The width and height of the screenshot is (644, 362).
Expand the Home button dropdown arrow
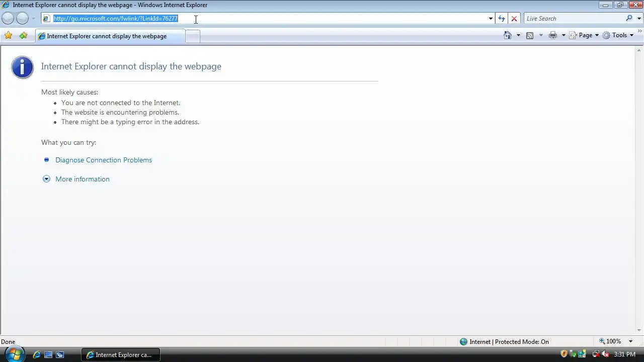tap(518, 35)
